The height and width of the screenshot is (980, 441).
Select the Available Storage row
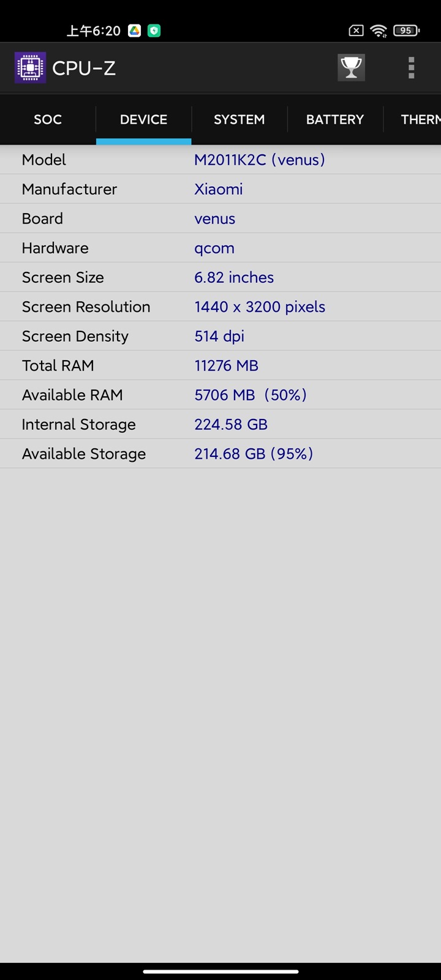coord(221,454)
